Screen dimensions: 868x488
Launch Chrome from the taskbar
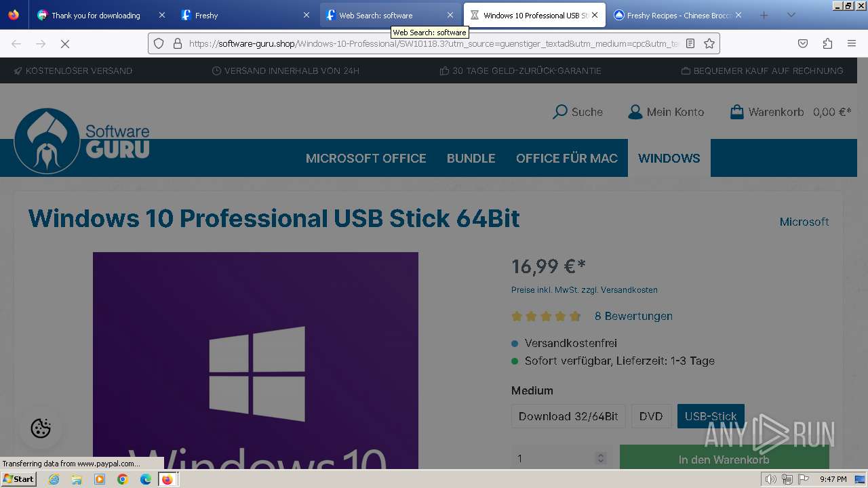[x=123, y=479]
